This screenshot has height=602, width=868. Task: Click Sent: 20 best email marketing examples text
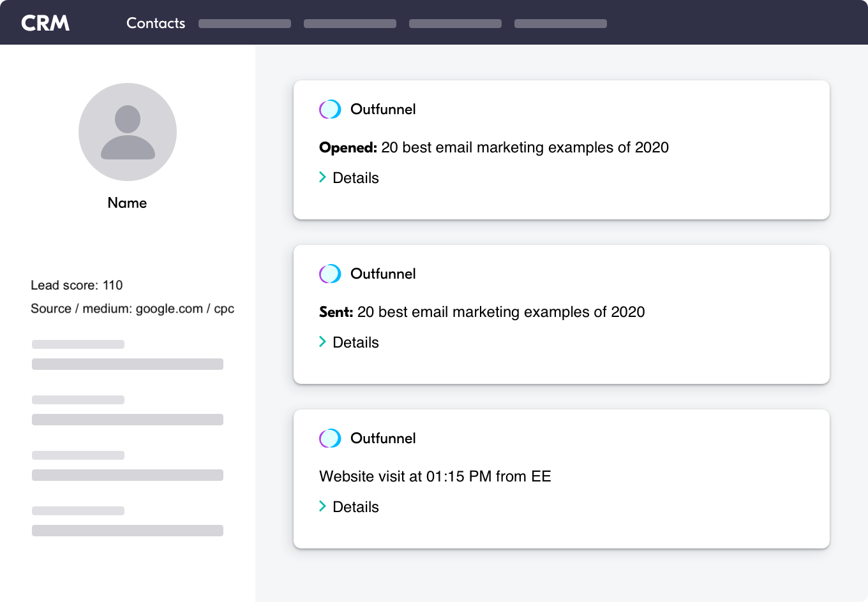tap(482, 312)
